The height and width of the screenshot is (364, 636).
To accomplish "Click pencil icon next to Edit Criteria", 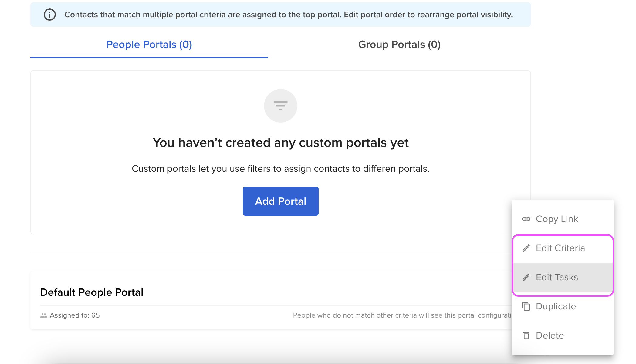I will tap(526, 248).
